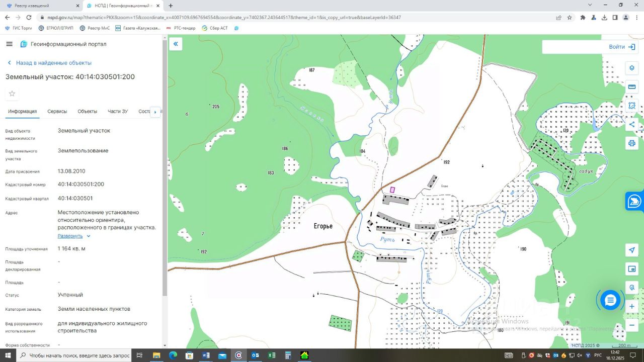Open the browser extensions puzzle icon
The height and width of the screenshot is (362, 644).
(x=583, y=17)
